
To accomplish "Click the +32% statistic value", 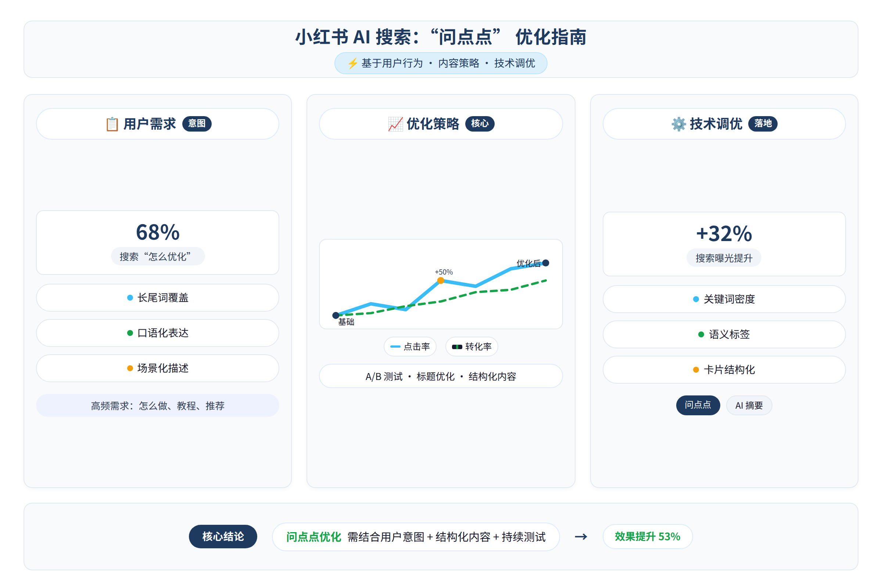I will click(x=724, y=234).
